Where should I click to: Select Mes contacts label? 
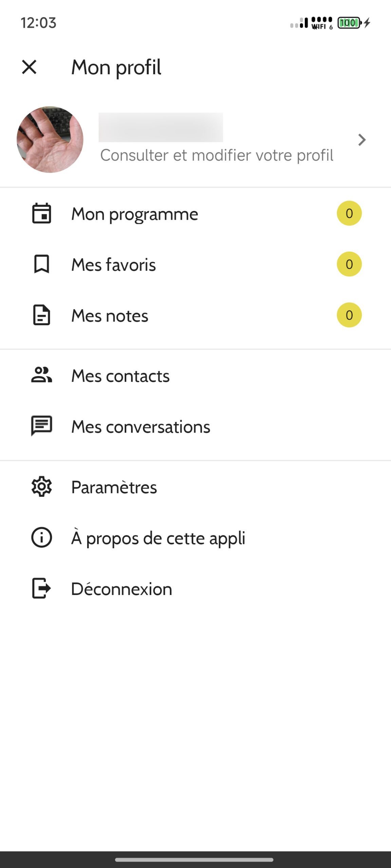click(x=120, y=376)
